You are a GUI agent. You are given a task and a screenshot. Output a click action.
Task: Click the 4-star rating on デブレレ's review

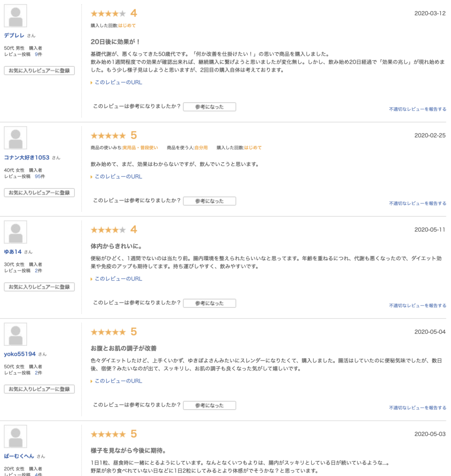[x=108, y=13]
